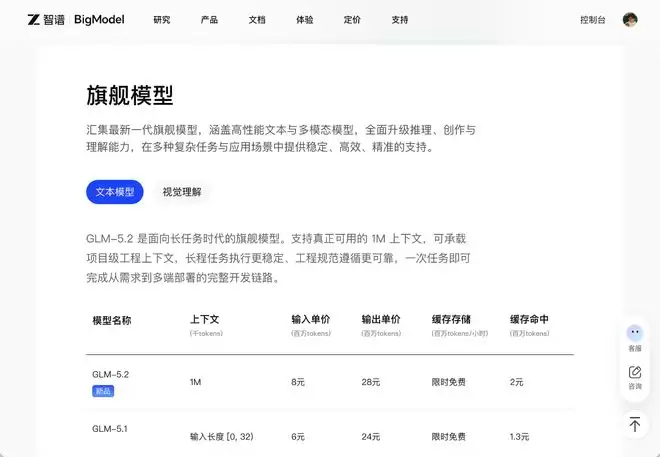Viewport: 660px width, 457px height.
Task: Open the user avatar profile menu
Action: 630,20
